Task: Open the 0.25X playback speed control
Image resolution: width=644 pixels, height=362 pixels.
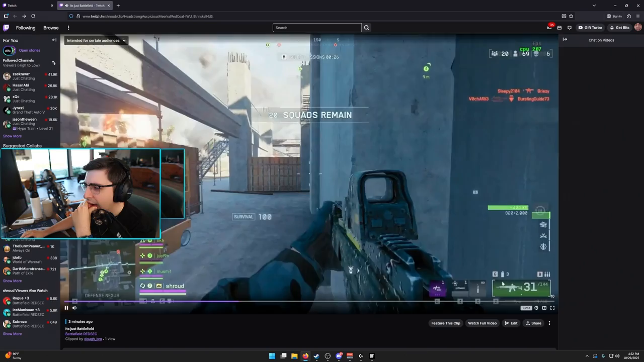Action: [x=526, y=308]
